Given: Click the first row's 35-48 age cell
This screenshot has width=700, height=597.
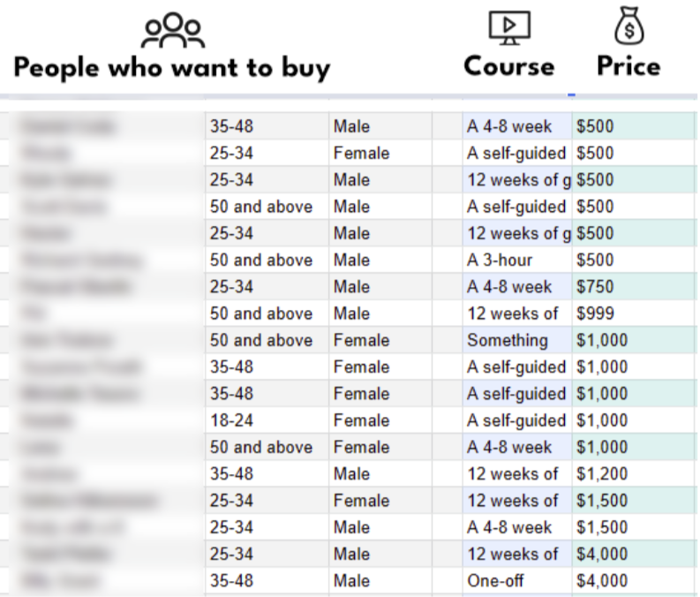Looking at the screenshot, I should tap(267, 126).
